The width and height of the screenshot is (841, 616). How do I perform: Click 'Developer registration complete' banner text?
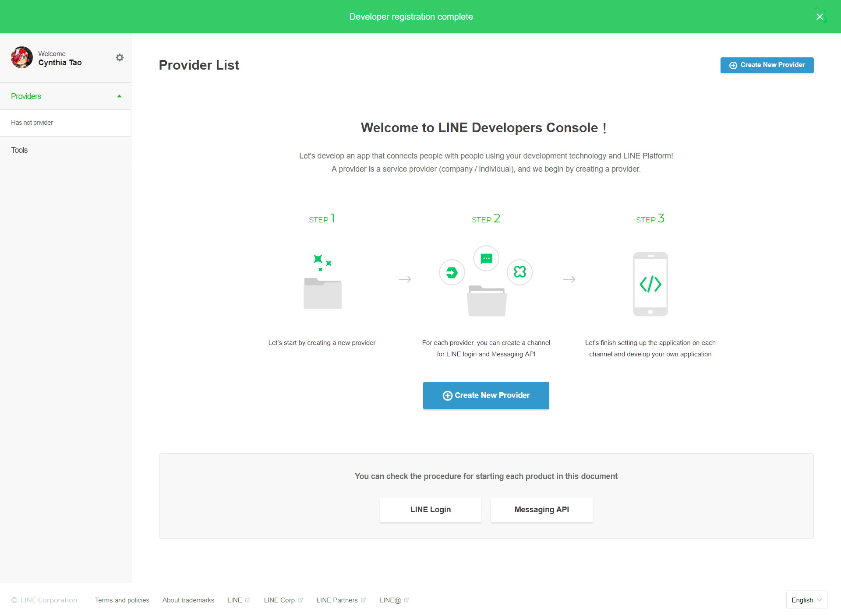coord(411,17)
